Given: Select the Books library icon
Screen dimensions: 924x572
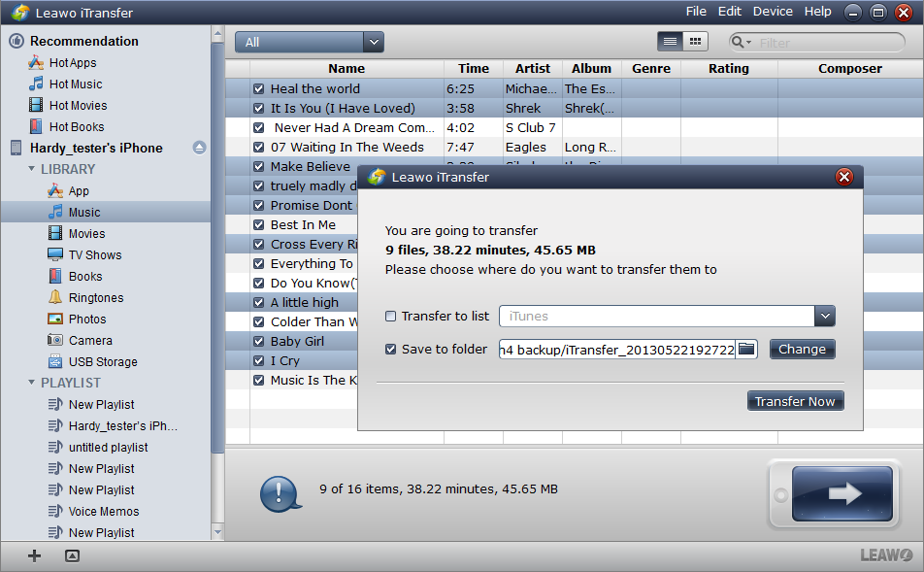Looking at the screenshot, I should [55, 276].
